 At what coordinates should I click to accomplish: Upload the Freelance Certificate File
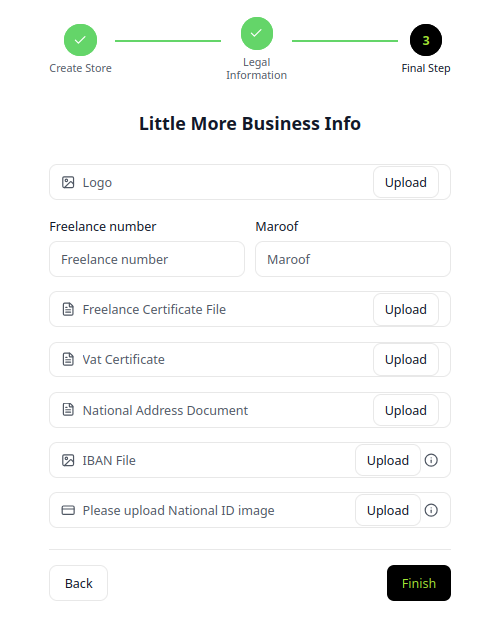click(406, 309)
